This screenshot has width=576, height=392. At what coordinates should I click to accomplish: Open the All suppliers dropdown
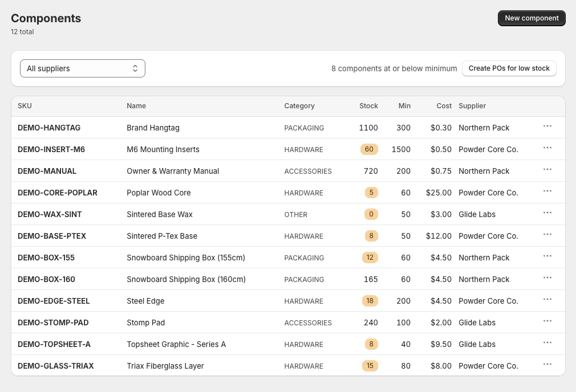[x=83, y=68]
